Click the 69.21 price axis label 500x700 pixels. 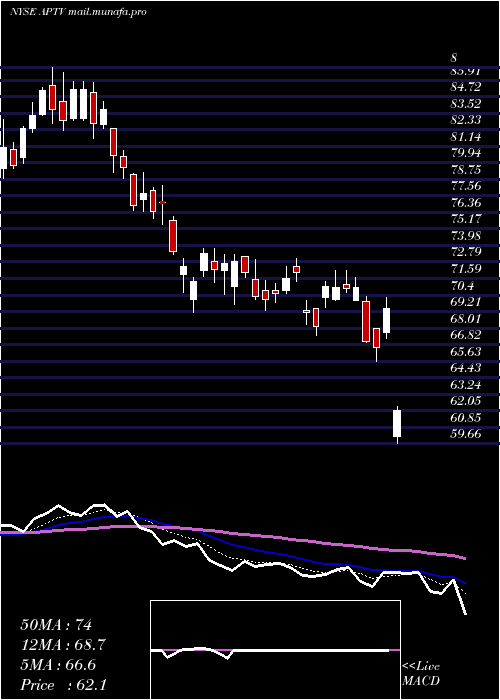pyautogui.click(x=466, y=302)
